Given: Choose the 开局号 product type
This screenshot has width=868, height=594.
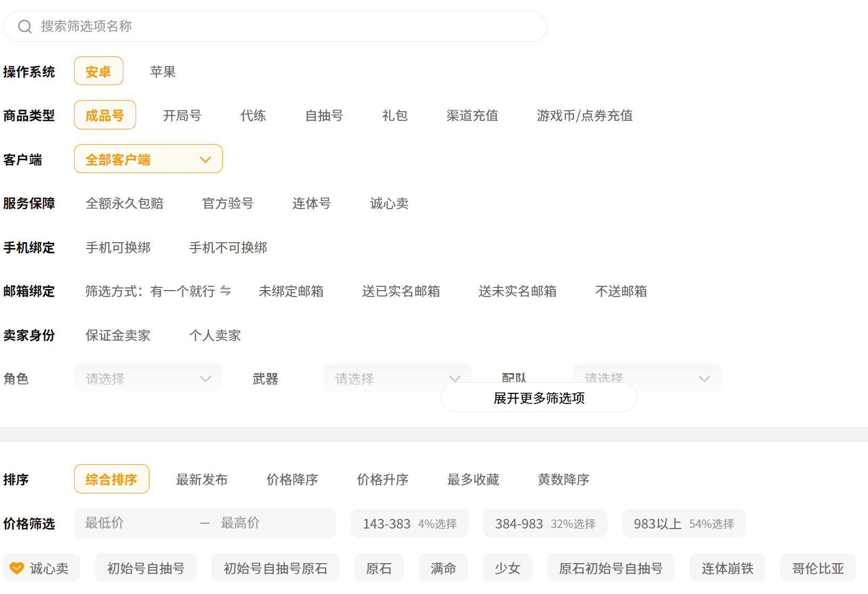Looking at the screenshot, I should coord(182,115).
